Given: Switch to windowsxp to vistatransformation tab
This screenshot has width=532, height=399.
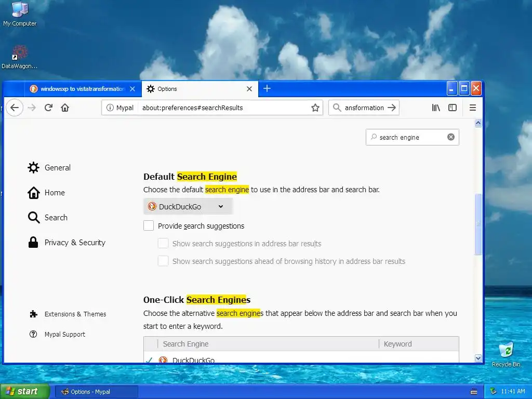Looking at the screenshot, I should point(83,89).
